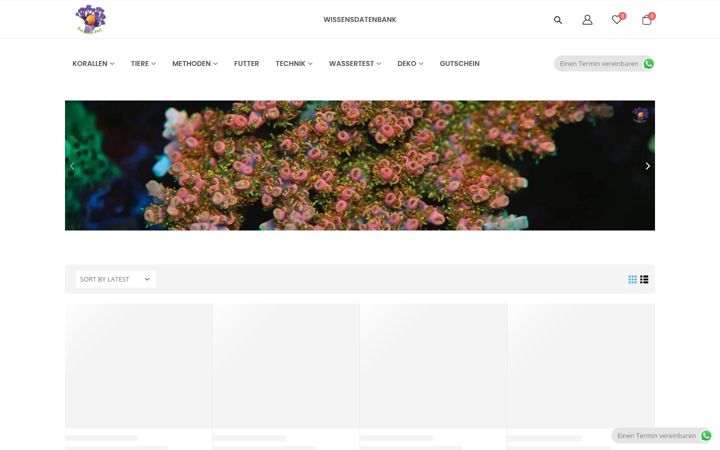
Task: Open the FUTTER menu item
Action: click(x=247, y=63)
